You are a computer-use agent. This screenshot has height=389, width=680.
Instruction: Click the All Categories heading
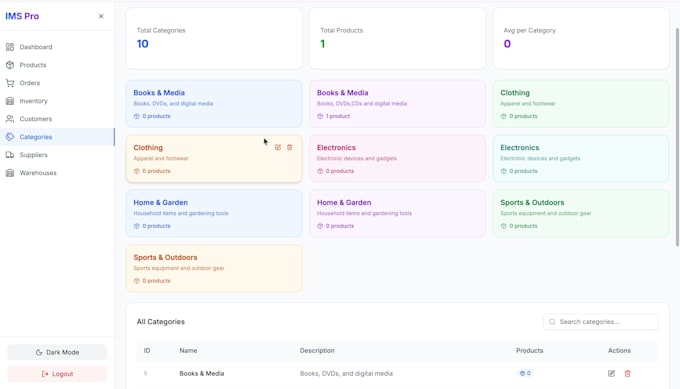pyautogui.click(x=160, y=322)
